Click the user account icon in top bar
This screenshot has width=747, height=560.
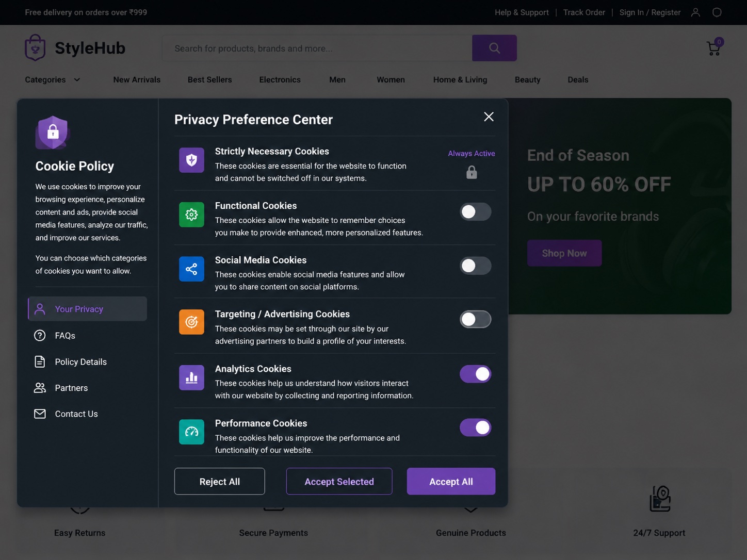[x=695, y=12]
